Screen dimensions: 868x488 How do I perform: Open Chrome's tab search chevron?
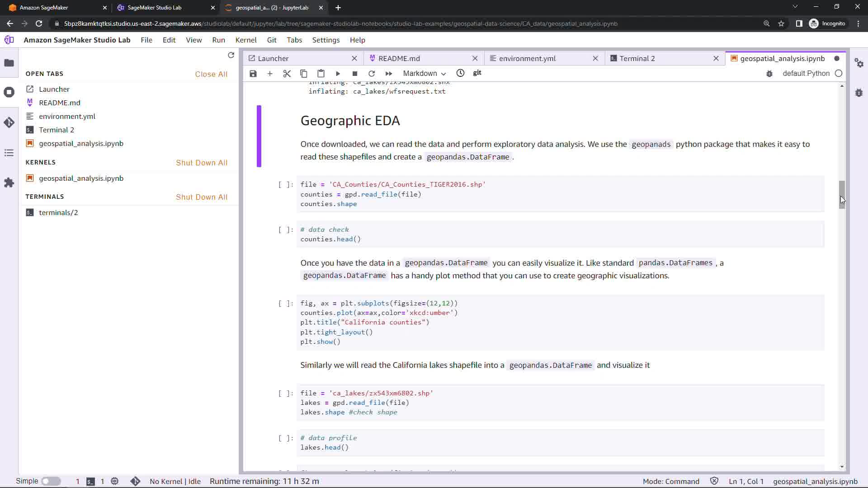pos(795,7)
